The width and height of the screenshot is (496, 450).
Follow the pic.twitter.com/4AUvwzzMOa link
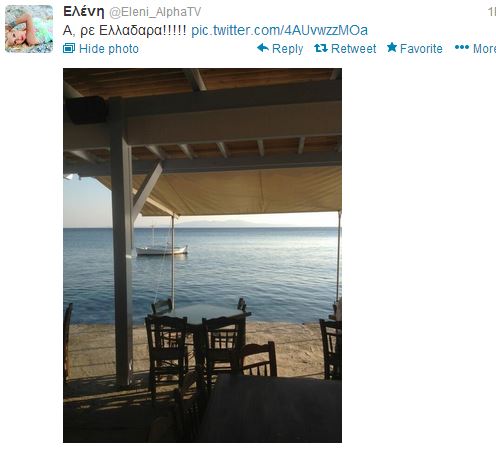[279, 30]
